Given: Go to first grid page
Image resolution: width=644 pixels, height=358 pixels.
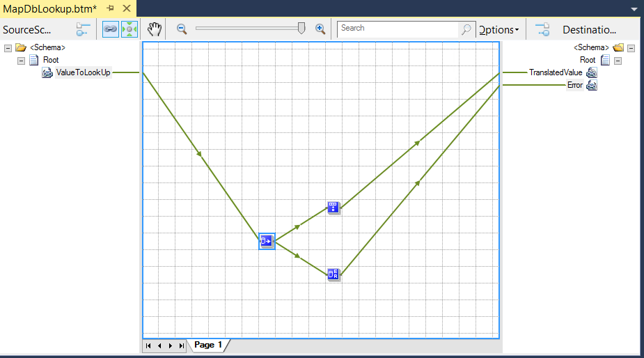Looking at the screenshot, I should tap(148, 345).
